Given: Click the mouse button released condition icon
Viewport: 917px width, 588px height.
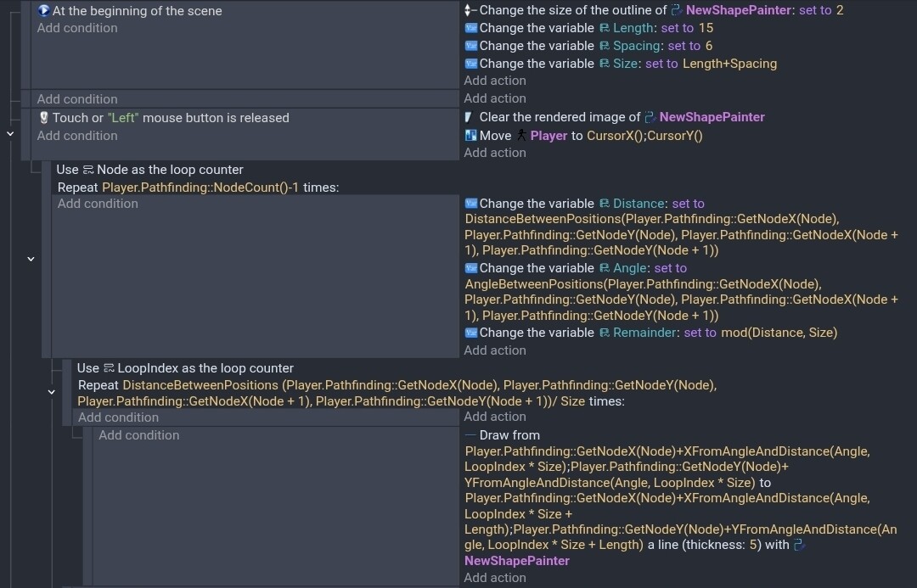Looking at the screenshot, I should (44, 118).
